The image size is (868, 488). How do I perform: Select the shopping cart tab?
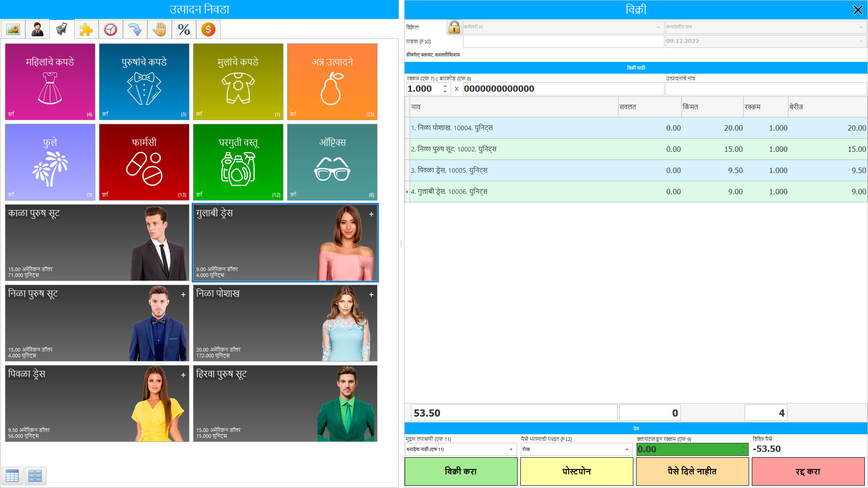pos(62,30)
